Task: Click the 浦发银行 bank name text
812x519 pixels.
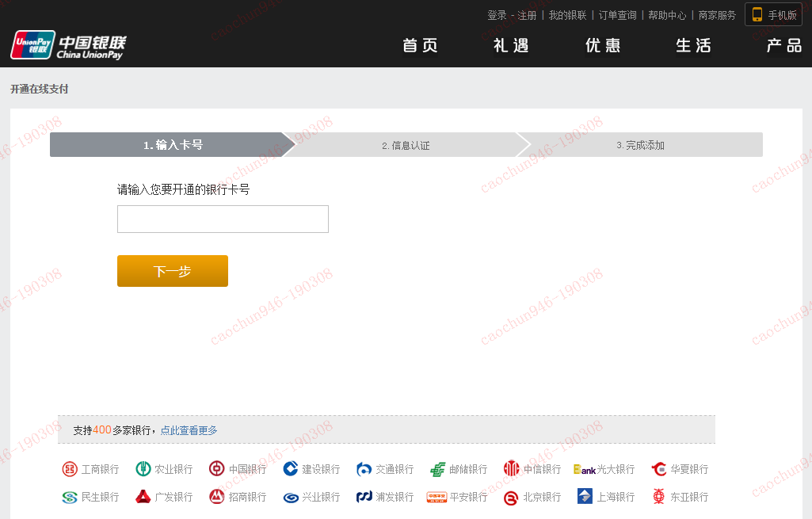Action: (395, 498)
